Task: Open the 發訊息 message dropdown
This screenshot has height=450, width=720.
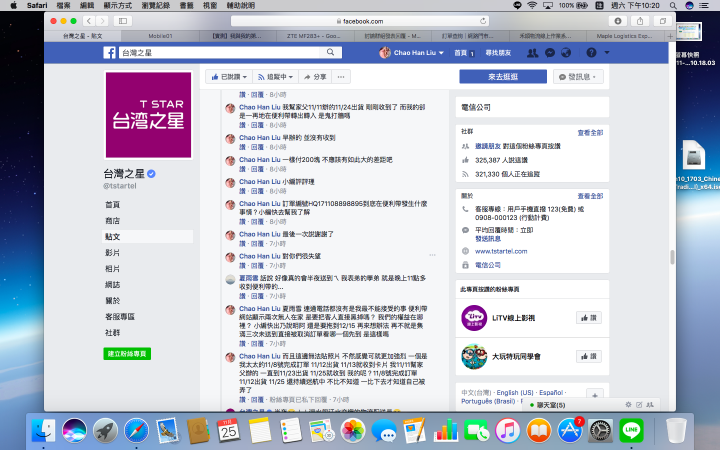Action: [x=578, y=77]
